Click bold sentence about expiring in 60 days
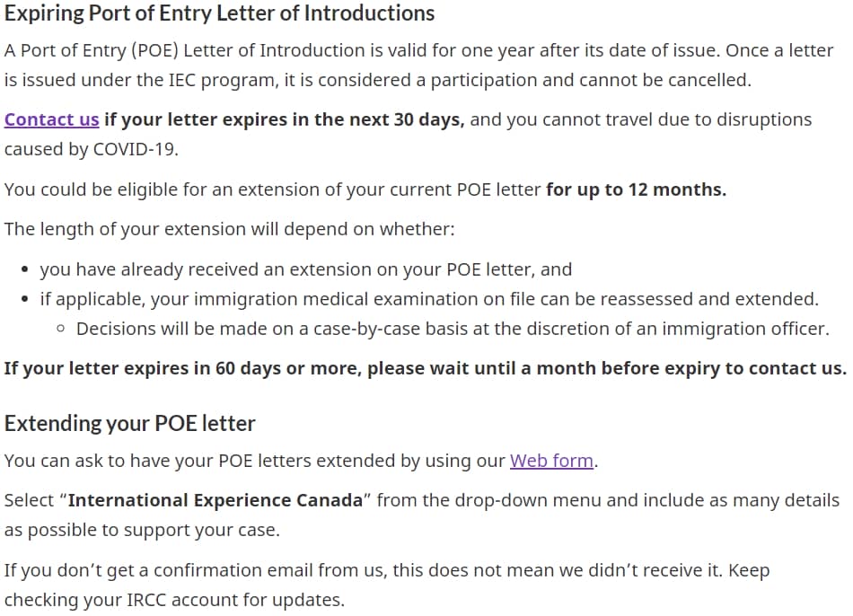This screenshot has width=853, height=616. point(426,368)
